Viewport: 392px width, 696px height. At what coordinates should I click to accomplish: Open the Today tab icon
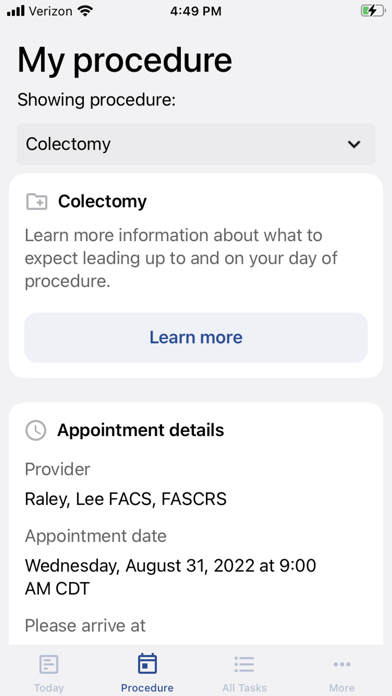point(49,664)
